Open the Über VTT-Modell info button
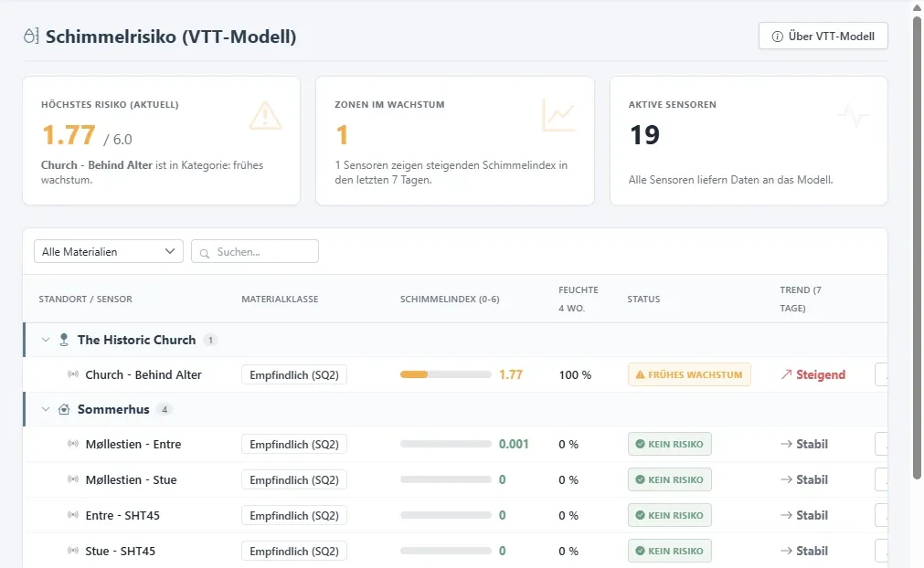Image resolution: width=924 pixels, height=568 pixels. point(823,36)
